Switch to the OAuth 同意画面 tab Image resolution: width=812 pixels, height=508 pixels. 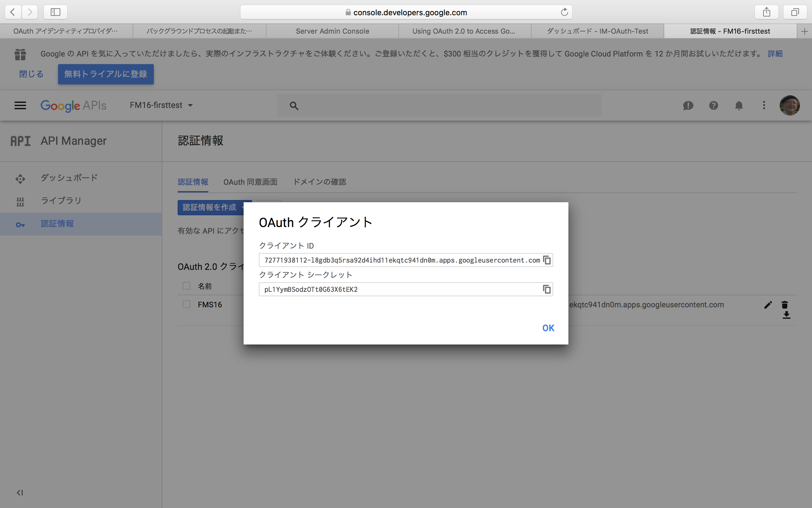pos(250,182)
